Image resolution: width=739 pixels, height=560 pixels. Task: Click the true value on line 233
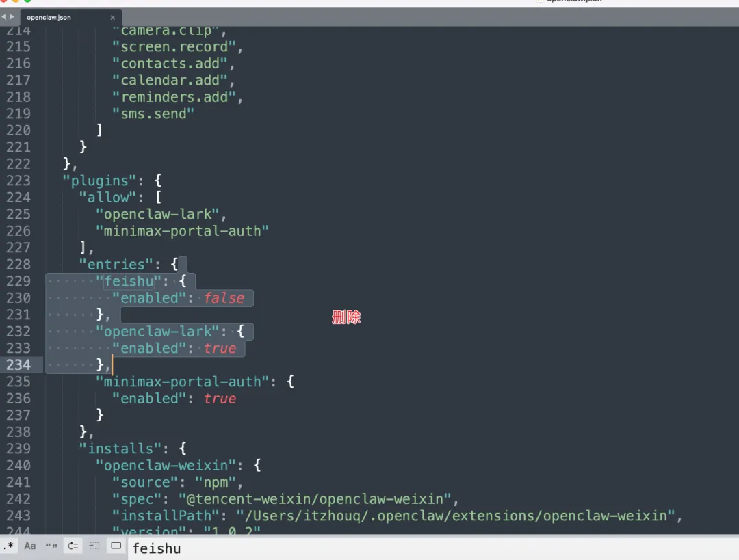pyautogui.click(x=220, y=349)
